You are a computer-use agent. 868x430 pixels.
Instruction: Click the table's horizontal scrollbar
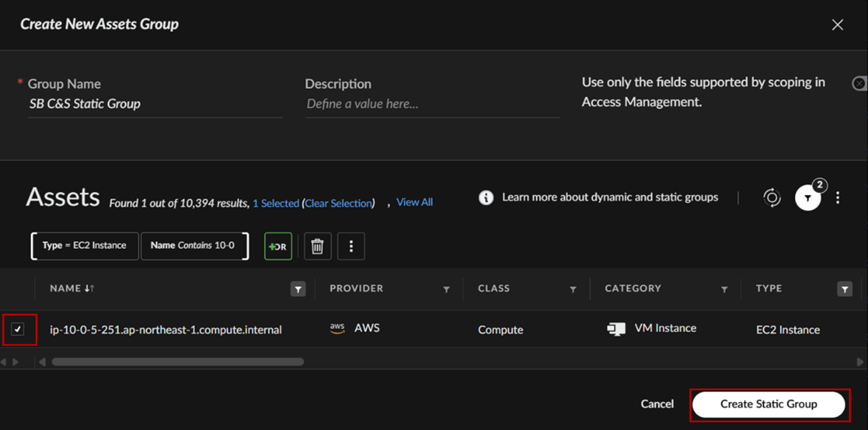click(177, 362)
